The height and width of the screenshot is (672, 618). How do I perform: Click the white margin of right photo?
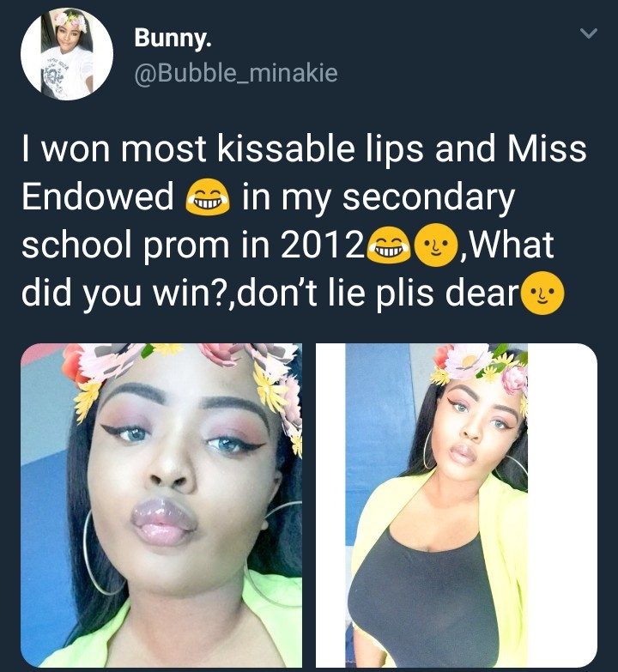562,506
